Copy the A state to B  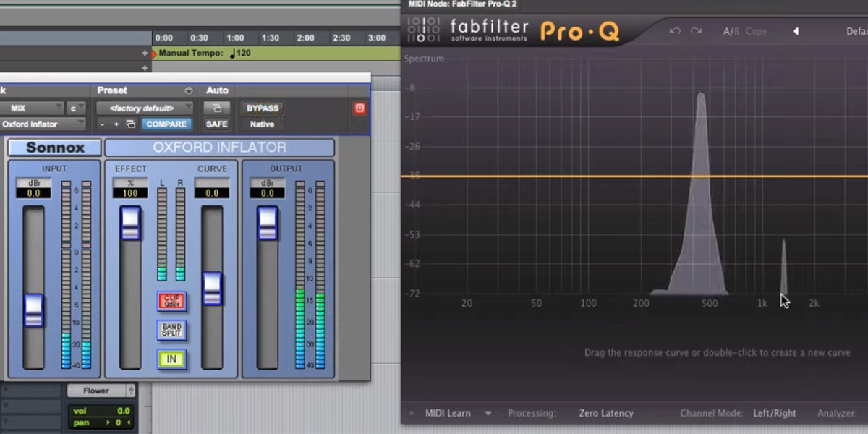click(756, 32)
